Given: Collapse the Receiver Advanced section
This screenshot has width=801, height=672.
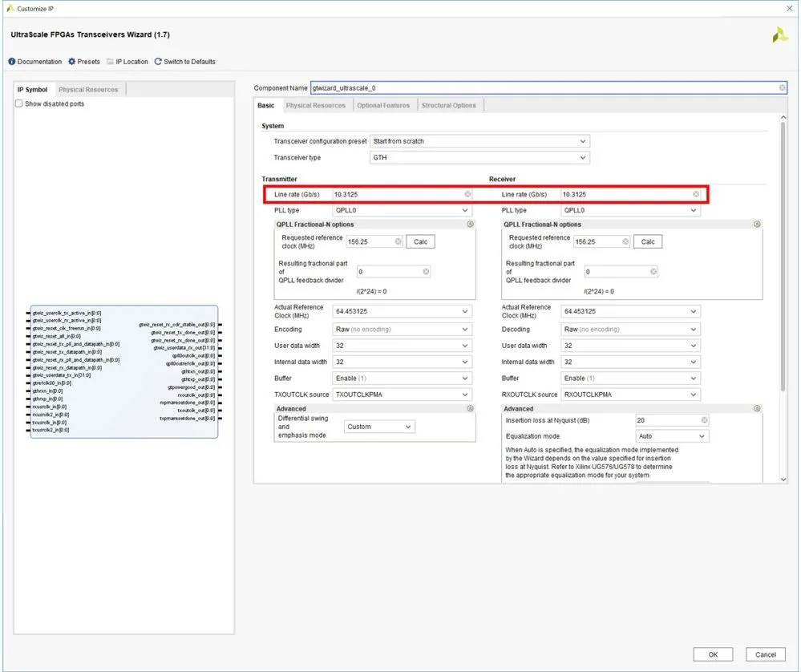Looking at the screenshot, I should pyautogui.click(x=757, y=409).
